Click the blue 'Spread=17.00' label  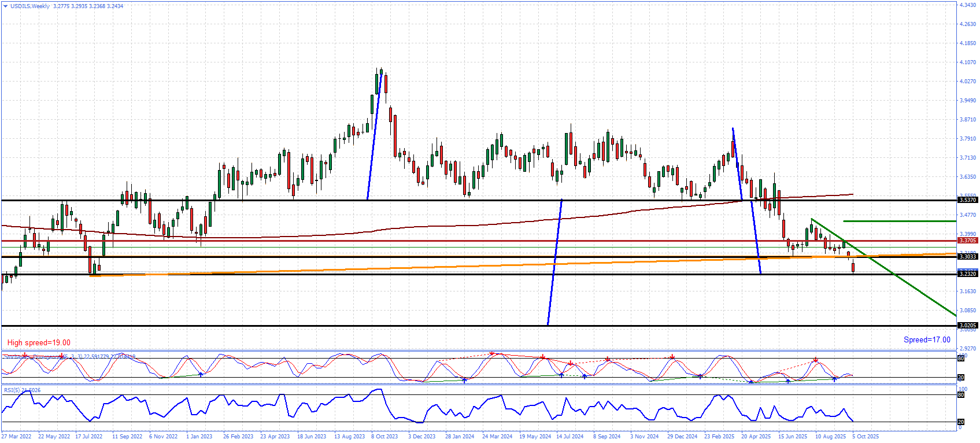927,340
